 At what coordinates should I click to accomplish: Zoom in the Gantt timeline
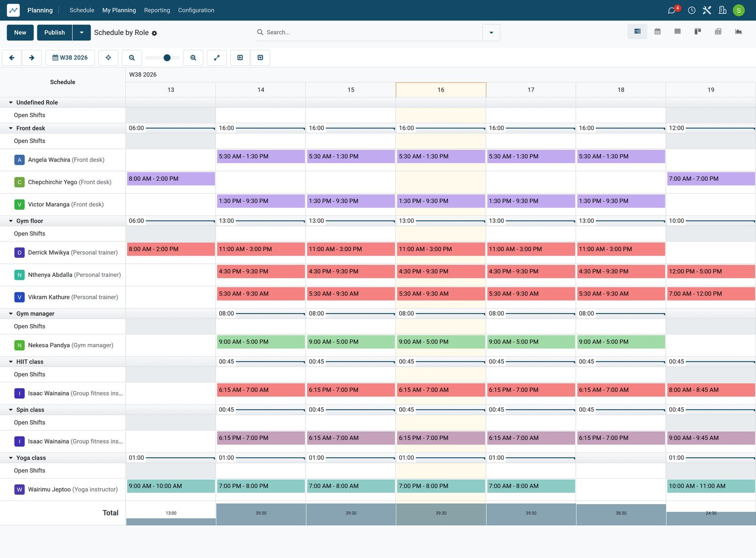[x=193, y=58]
